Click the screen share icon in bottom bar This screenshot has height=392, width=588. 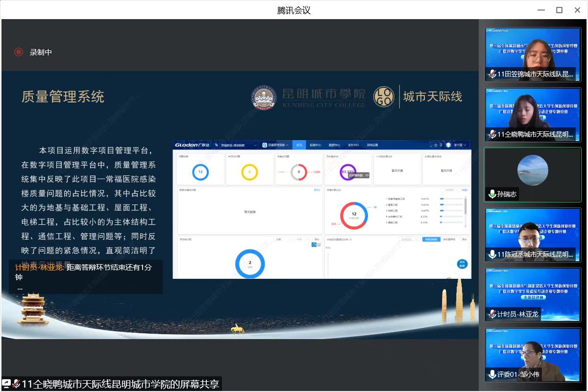(6, 384)
